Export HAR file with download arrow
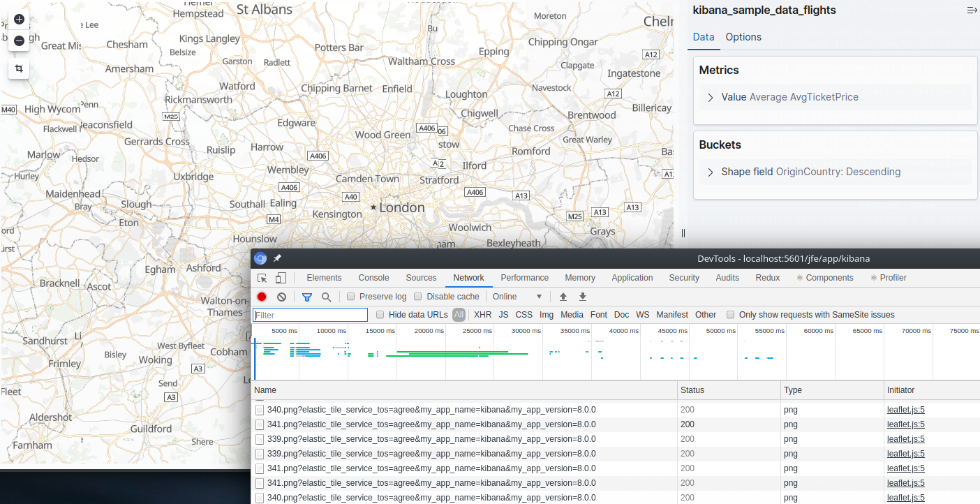The width and height of the screenshot is (980, 504). pyautogui.click(x=583, y=297)
